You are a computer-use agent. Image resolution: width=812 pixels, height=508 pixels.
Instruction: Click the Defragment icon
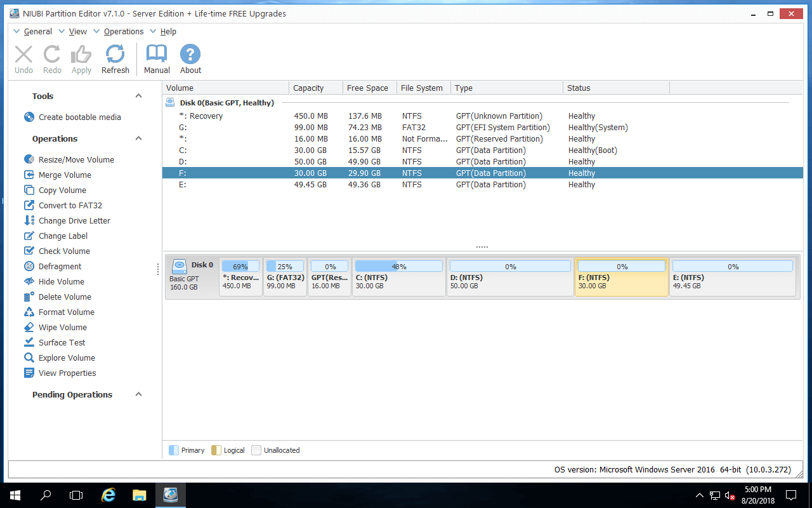[29, 266]
